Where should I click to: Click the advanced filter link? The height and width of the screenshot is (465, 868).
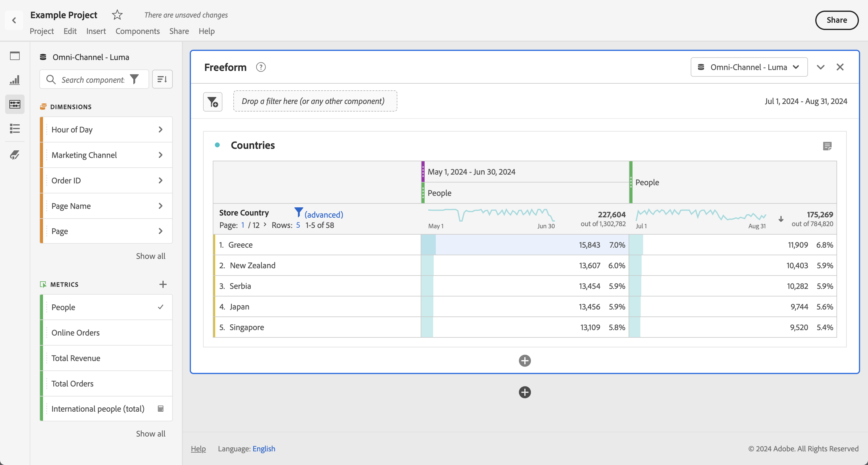323,214
